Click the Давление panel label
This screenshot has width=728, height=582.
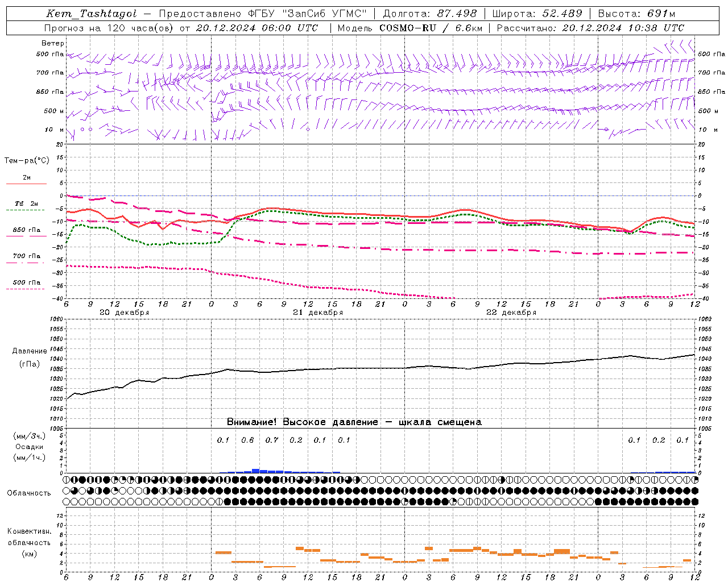(x=30, y=351)
